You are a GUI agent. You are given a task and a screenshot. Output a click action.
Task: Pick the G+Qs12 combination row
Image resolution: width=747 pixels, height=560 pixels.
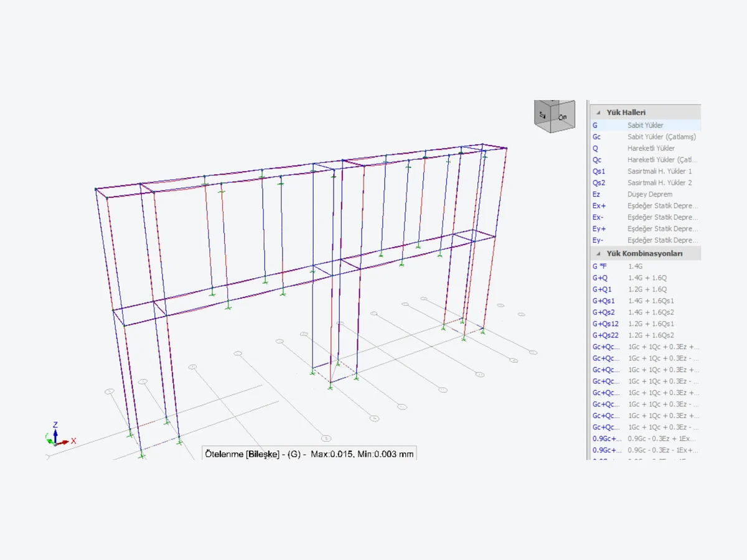tap(646, 324)
